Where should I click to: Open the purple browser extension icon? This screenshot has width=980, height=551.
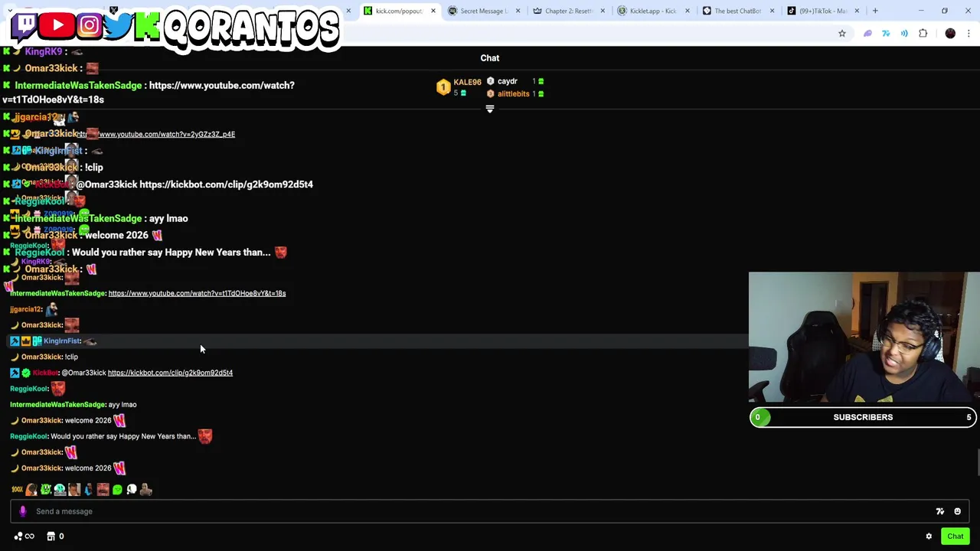pos(867,34)
